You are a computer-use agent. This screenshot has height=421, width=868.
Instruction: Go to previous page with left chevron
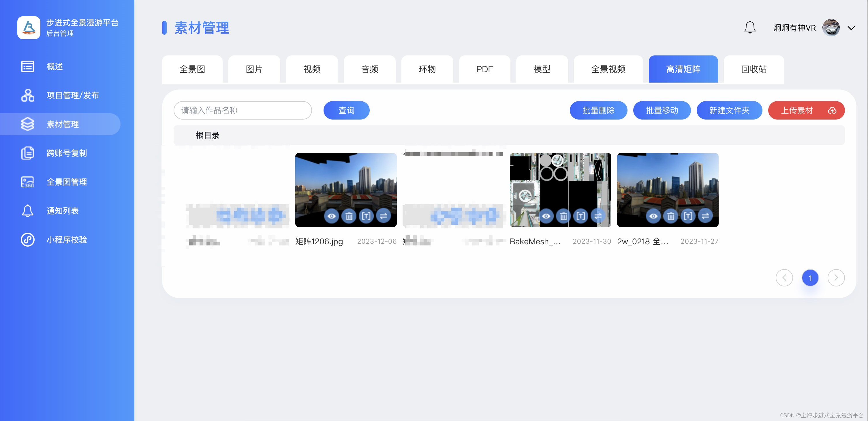point(784,277)
